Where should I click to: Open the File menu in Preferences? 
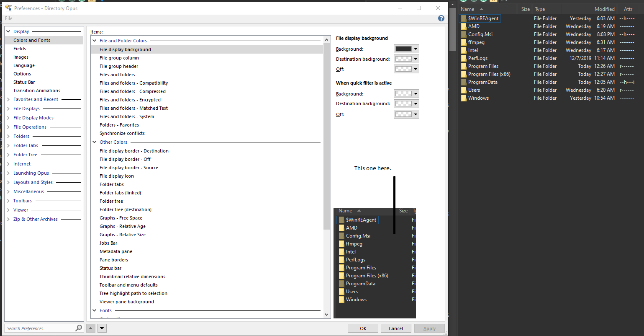click(9, 18)
